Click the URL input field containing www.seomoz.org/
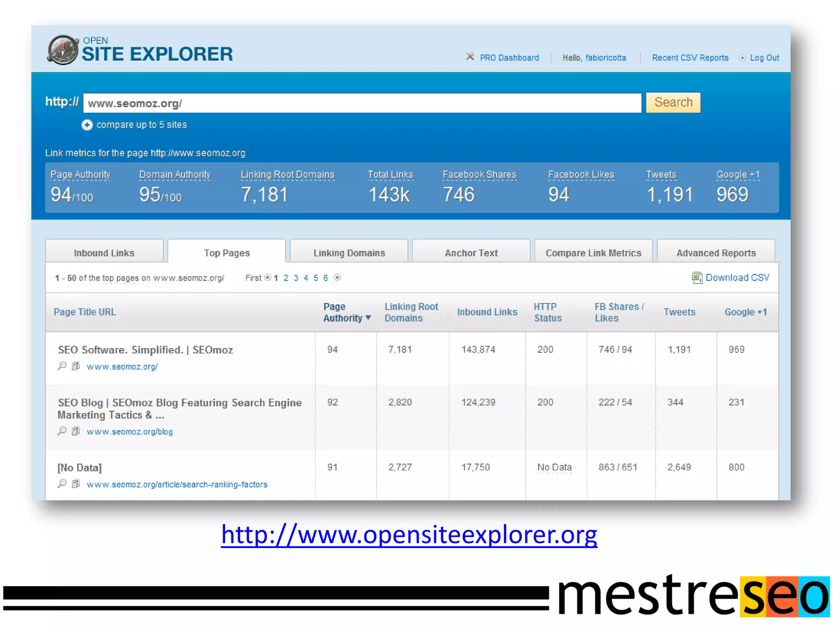This screenshot has width=840, height=630. (x=362, y=103)
